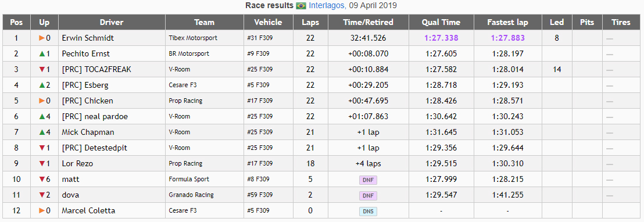
Task: Open the Interlagos track link
Action: 327,6
